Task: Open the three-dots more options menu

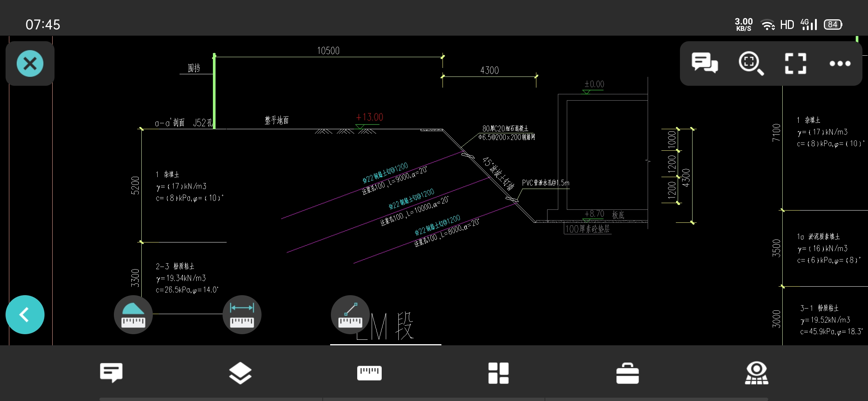Action: 840,63
